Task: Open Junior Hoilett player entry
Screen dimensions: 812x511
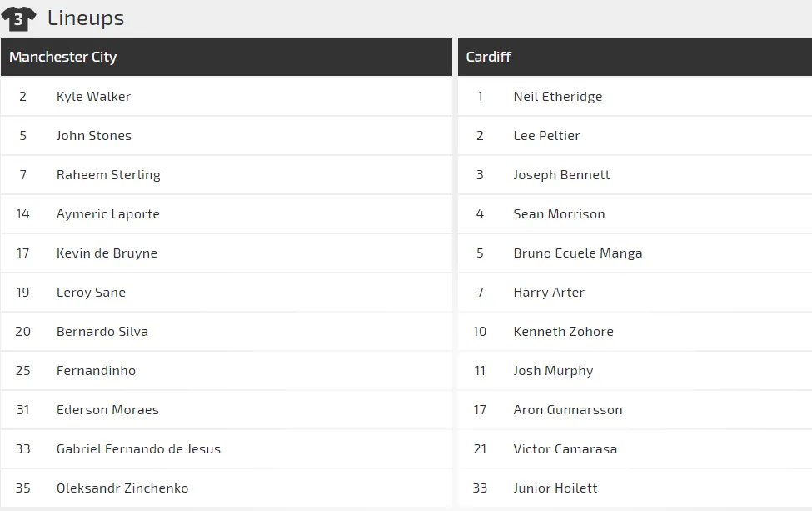Action: [x=555, y=488]
